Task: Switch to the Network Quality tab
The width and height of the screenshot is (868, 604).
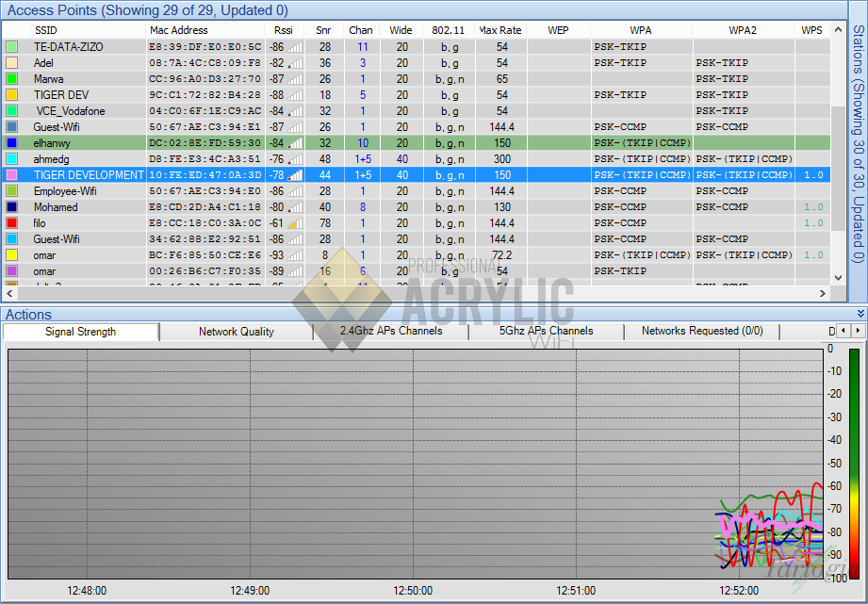Action: 237,332
